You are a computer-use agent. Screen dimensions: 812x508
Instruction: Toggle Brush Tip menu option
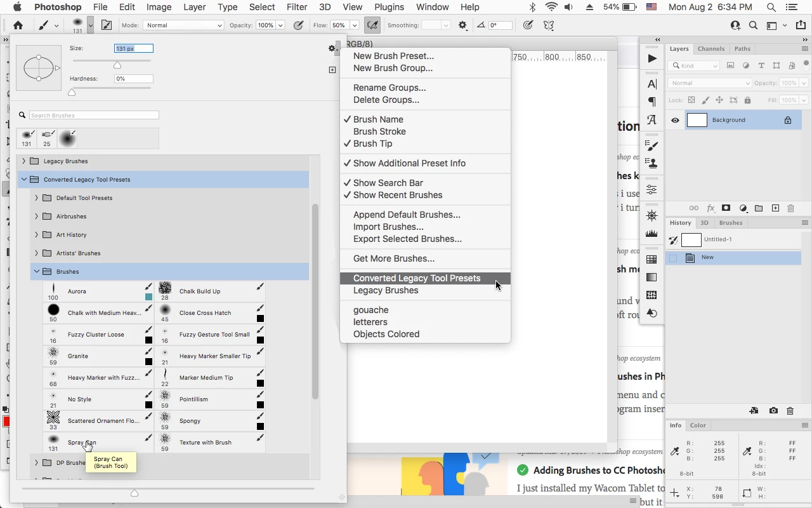tap(372, 144)
